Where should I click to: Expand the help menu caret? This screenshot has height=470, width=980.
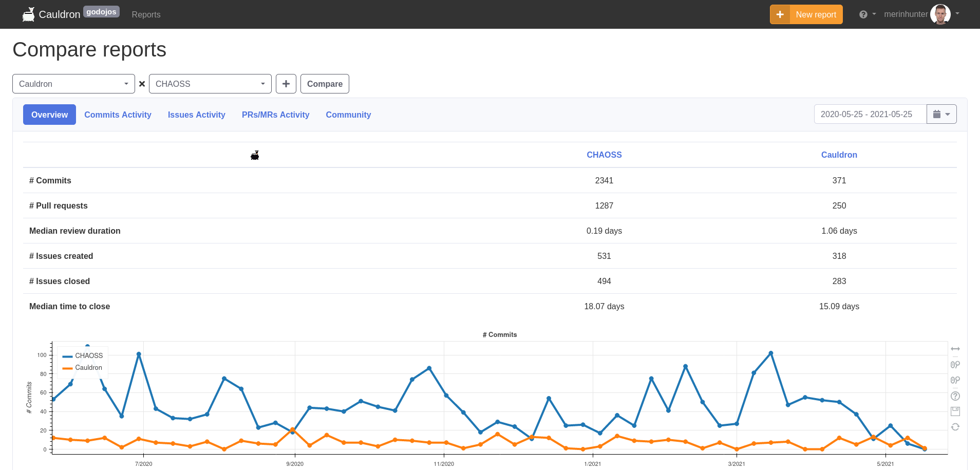[874, 14]
